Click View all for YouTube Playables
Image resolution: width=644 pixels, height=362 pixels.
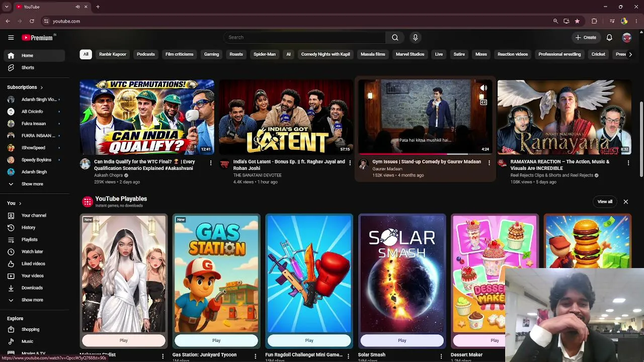pyautogui.click(x=605, y=202)
